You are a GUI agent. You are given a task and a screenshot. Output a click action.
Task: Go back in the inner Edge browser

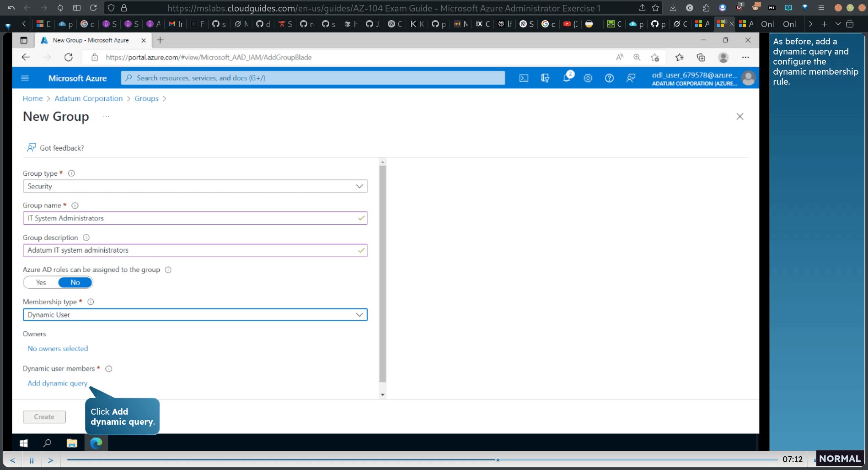click(26, 57)
